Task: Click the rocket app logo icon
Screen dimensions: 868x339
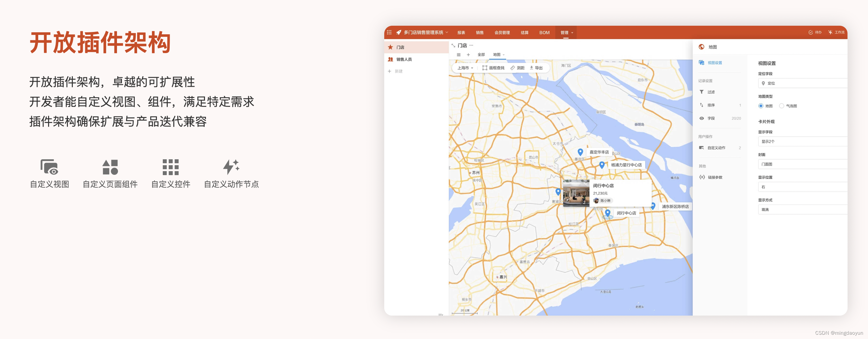Action: tap(399, 32)
